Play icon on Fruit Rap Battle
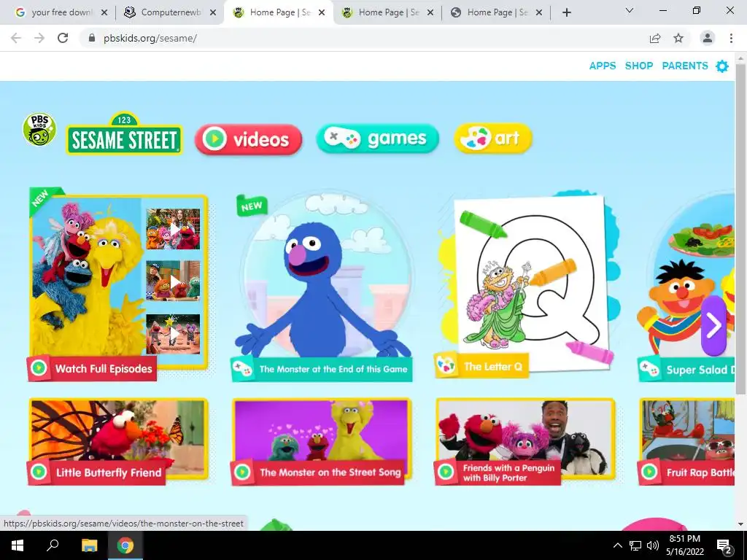Image resolution: width=747 pixels, height=560 pixels. [x=649, y=472]
